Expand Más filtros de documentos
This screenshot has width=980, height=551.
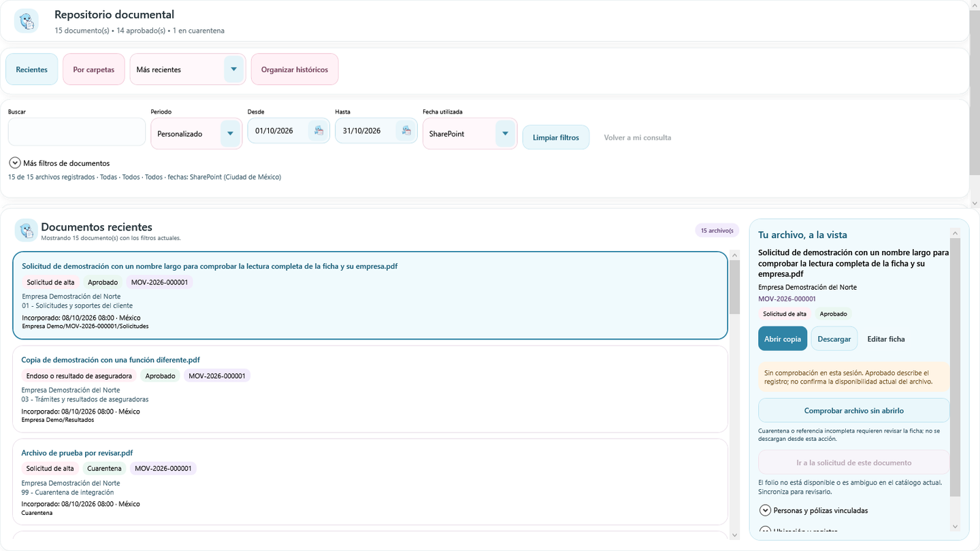(59, 163)
